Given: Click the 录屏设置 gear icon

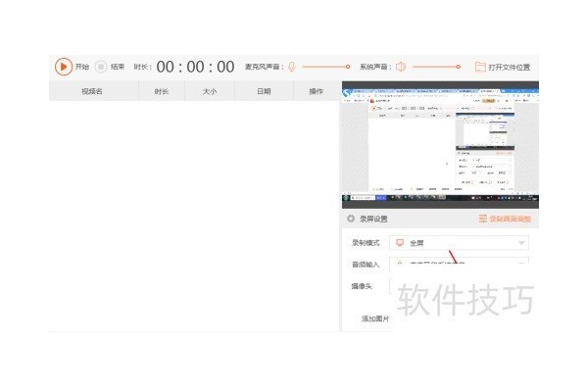Looking at the screenshot, I should pos(351,219).
